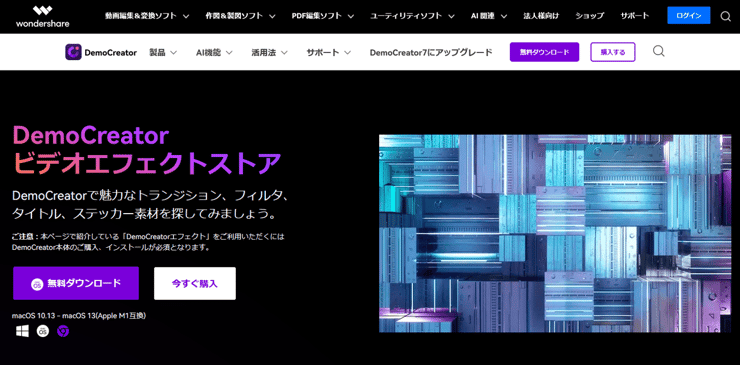Click the blue ログイン button
The width and height of the screenshot is (740, 365).
[689, 16]
